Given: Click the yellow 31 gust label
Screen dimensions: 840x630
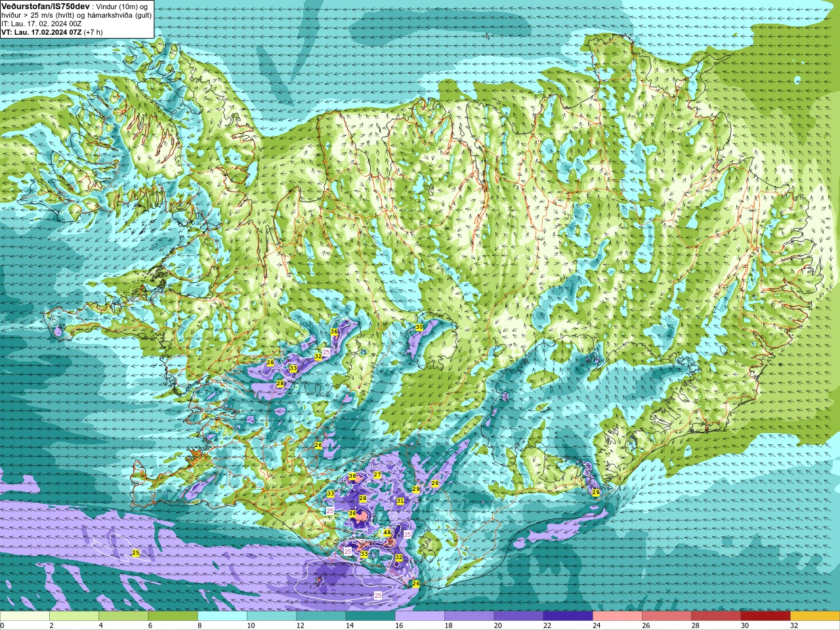Looking at the screenshot, I should coord(400,501).
